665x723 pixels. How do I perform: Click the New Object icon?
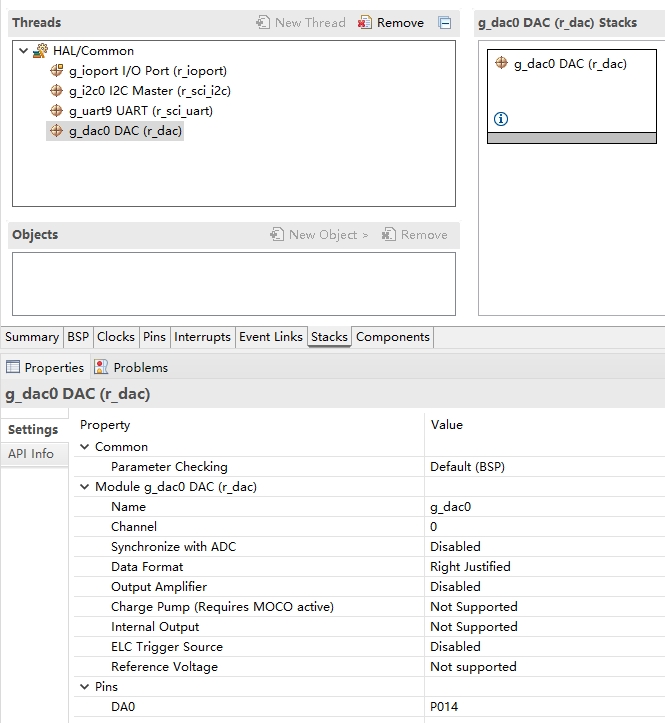pos(277,234)
